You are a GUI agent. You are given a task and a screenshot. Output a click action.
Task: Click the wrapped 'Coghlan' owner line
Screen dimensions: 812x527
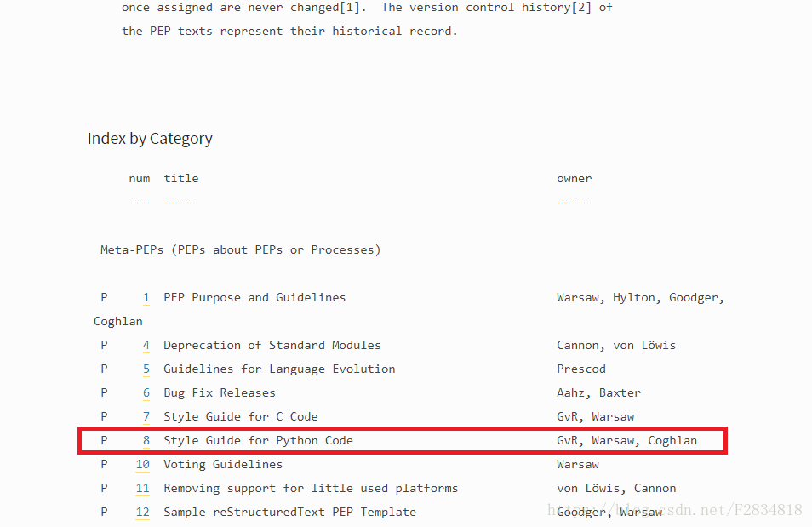pyautogui.click(x=117, y=321)
